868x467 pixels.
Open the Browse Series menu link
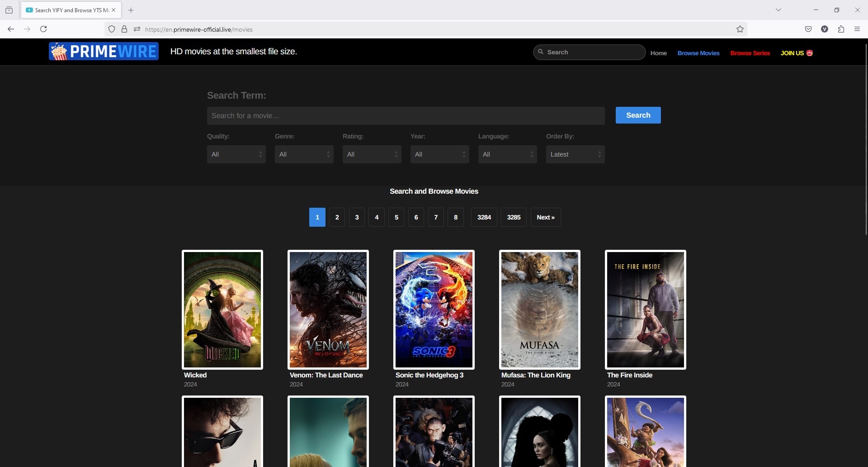pyautogui.click(x=750, y=53)
